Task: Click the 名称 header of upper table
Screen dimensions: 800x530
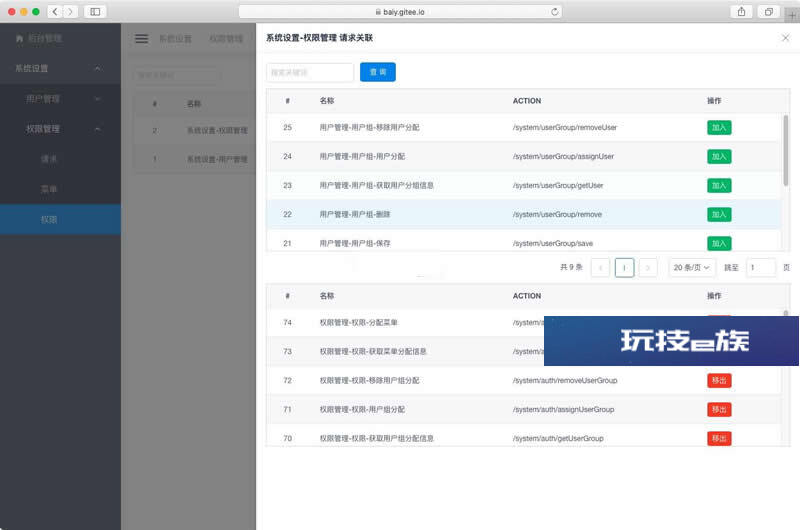Action: (327, 101)
